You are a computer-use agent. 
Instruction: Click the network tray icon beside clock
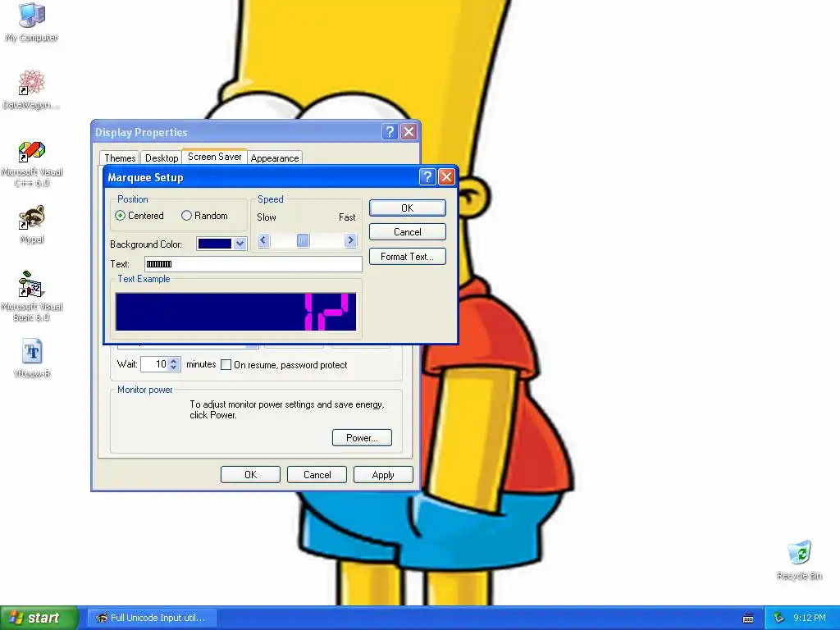(779, 618)
